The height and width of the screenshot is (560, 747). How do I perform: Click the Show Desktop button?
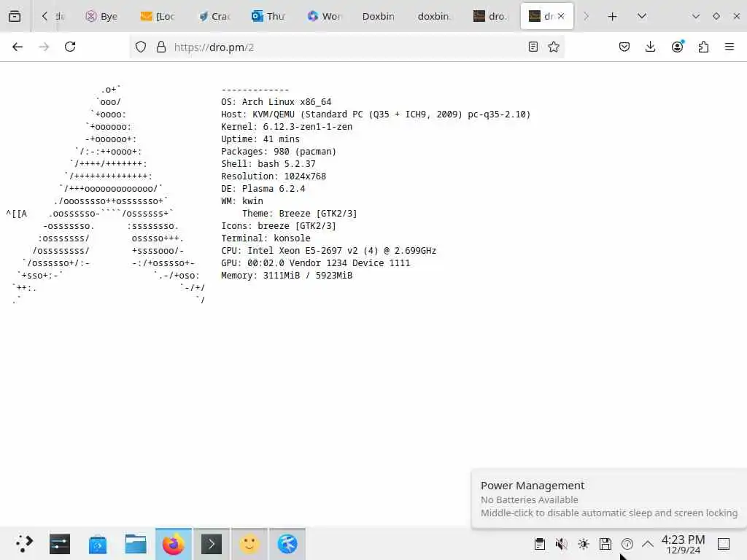pyautogui.click(x=724, y=544)
